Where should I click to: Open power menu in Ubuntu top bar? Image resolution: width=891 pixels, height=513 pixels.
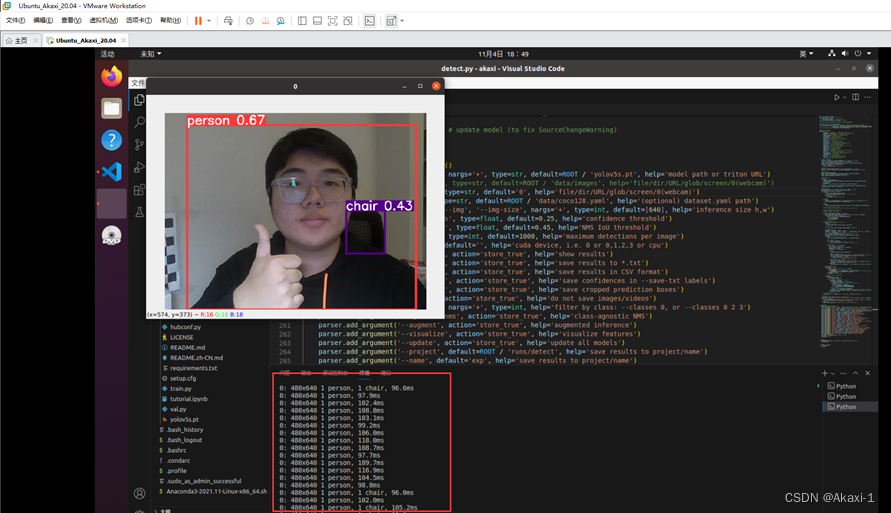[x=858, y=53]
